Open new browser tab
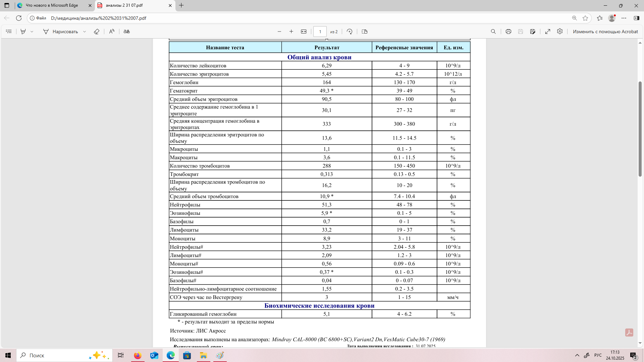644x362 pixels. (x=181, y=5)
